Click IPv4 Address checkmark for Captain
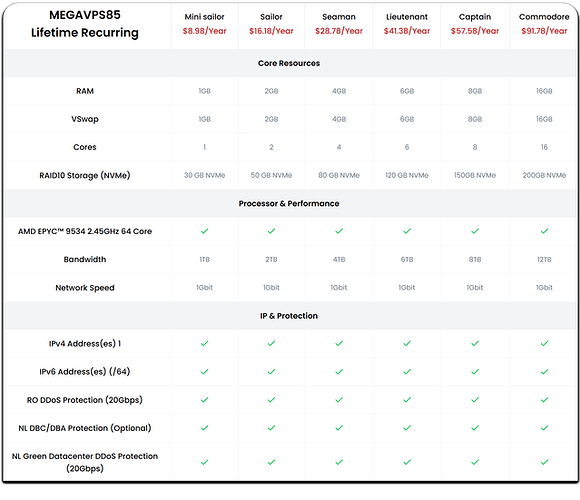 [475, 344]
